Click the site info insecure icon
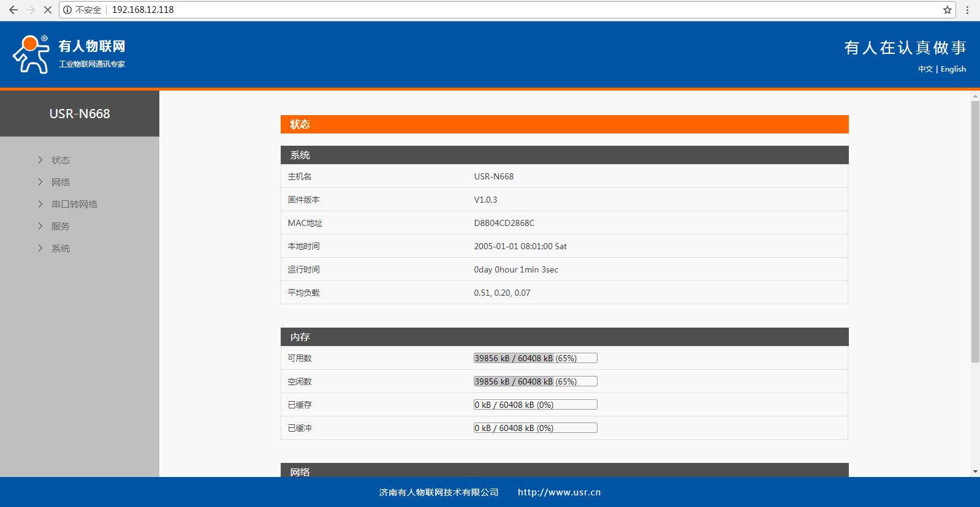This screenshot has width=980, height=507. [67, 10]
